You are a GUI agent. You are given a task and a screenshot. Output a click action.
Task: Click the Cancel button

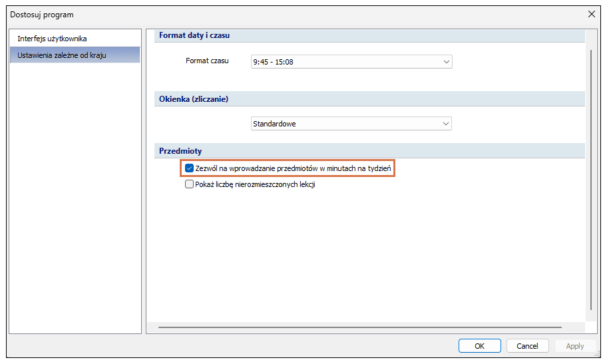pyautogui.click(x=527, y=346)
